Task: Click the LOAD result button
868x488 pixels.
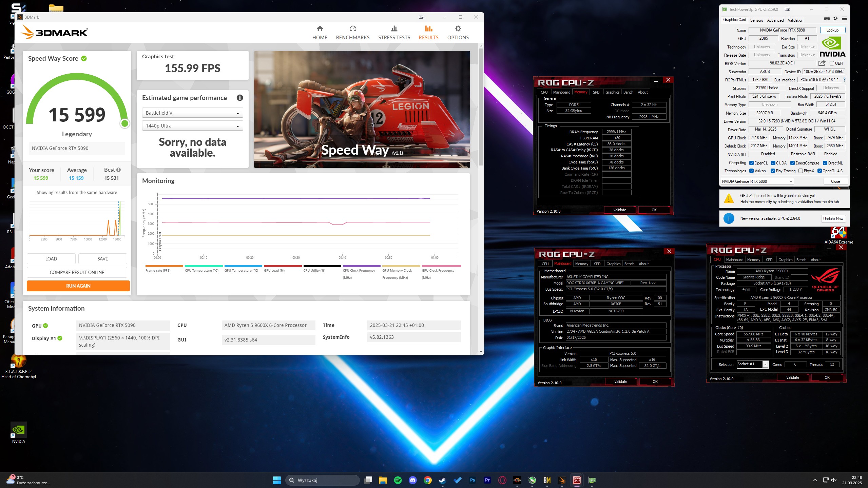Action: tap(51, 259)
